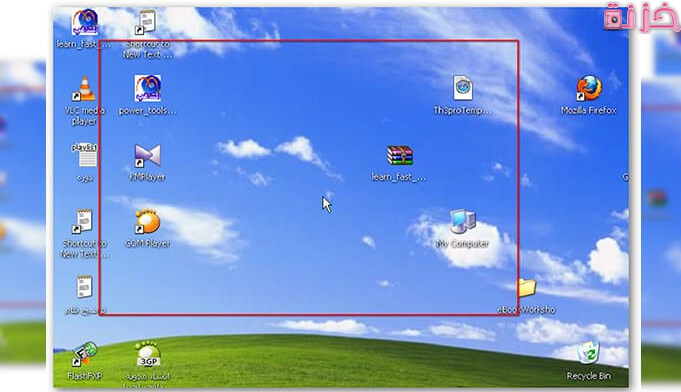Viewport: 681px width, 392px height.
Task: Select the eBooWorksho folder icon
Action: click(527, 288)
